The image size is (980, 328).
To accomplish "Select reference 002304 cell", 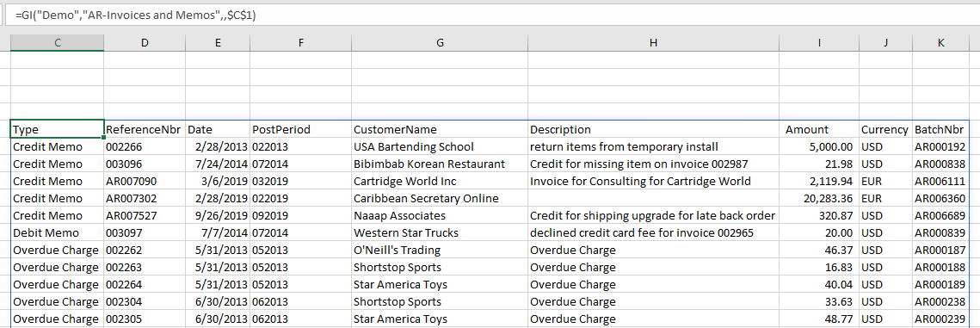I will point(145,302).
